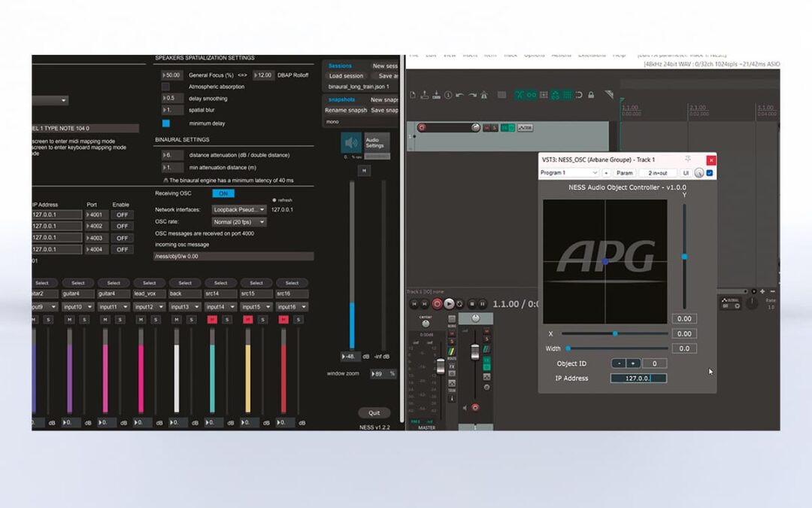Toggle the snap magnet icon in REAPER toolbar
Viewport: 812px width, 508px height.
(x=579, y=95)
